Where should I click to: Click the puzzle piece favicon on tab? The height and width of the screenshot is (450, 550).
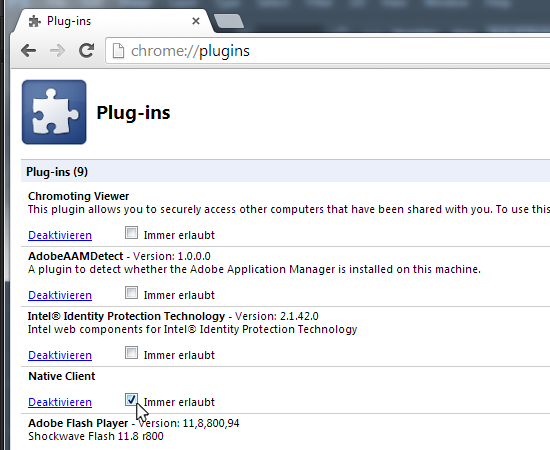click(x=34, y=21)
